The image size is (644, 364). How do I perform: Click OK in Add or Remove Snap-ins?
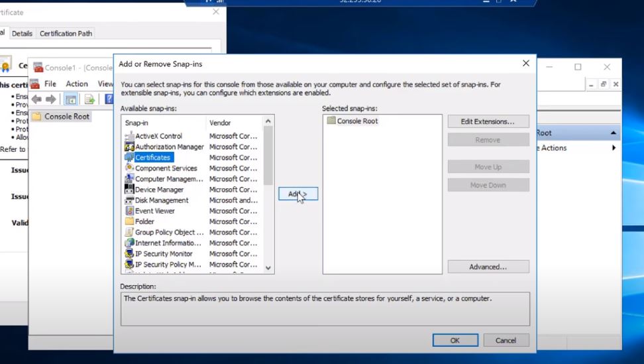[455, 340]
